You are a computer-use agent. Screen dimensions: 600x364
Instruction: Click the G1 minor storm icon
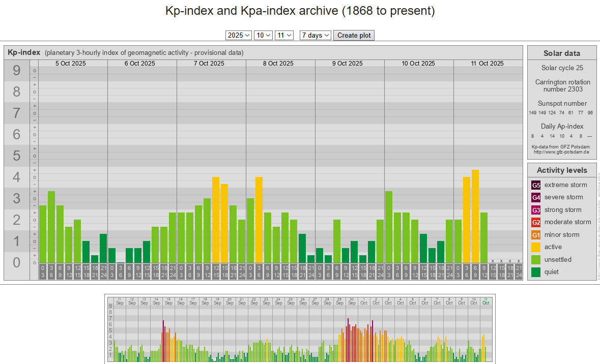tap(536, 235)
